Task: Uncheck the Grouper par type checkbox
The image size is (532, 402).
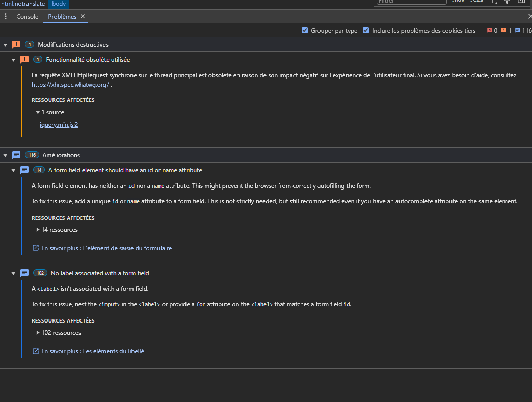Action: click(305, 31)
